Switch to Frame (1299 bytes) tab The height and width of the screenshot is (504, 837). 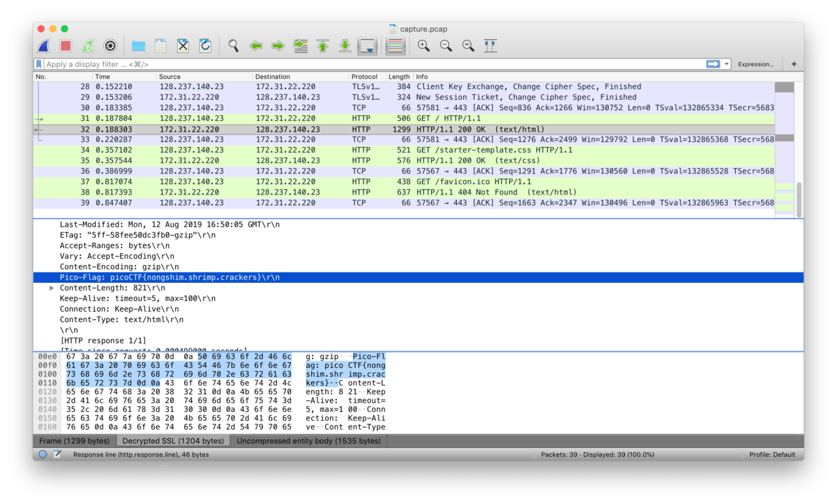pyautogui.click(x=74, y=441)
